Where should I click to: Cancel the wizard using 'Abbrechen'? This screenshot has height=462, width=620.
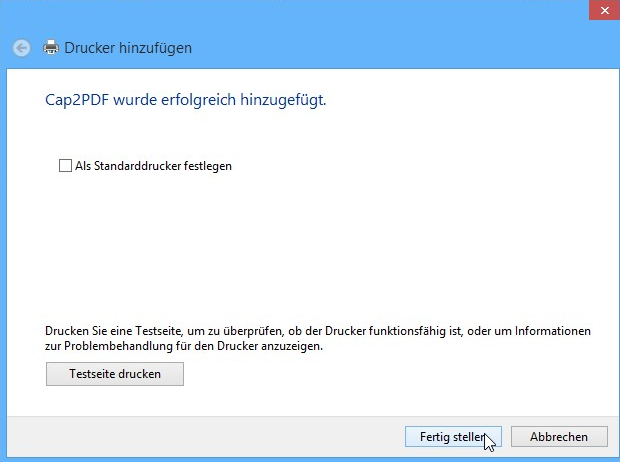[558, 437]
